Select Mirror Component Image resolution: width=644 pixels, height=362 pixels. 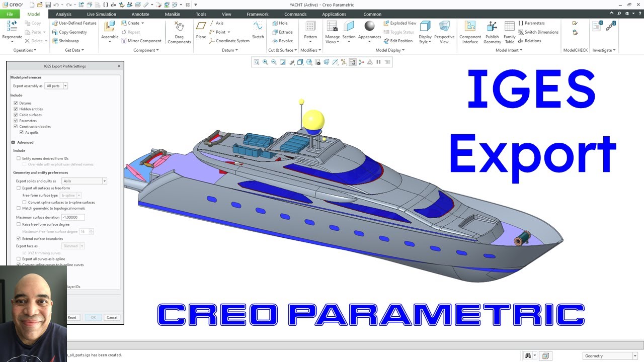point(141,41)
